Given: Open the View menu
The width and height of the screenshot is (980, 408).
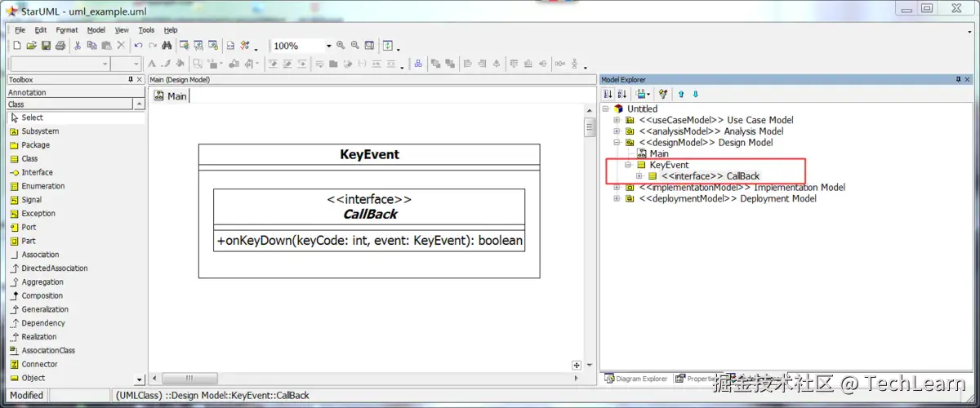Looking at the screenshot, I should (122, 30).
